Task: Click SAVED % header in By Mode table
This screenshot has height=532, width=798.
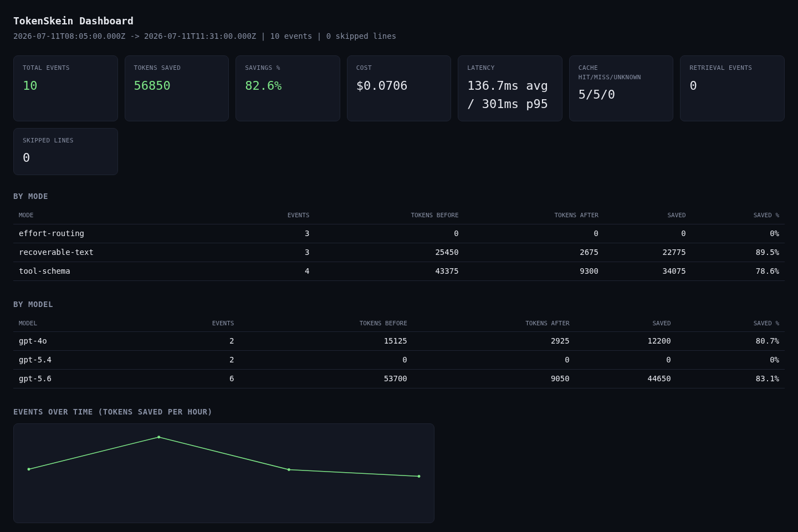Action: [x=766, y=215]
